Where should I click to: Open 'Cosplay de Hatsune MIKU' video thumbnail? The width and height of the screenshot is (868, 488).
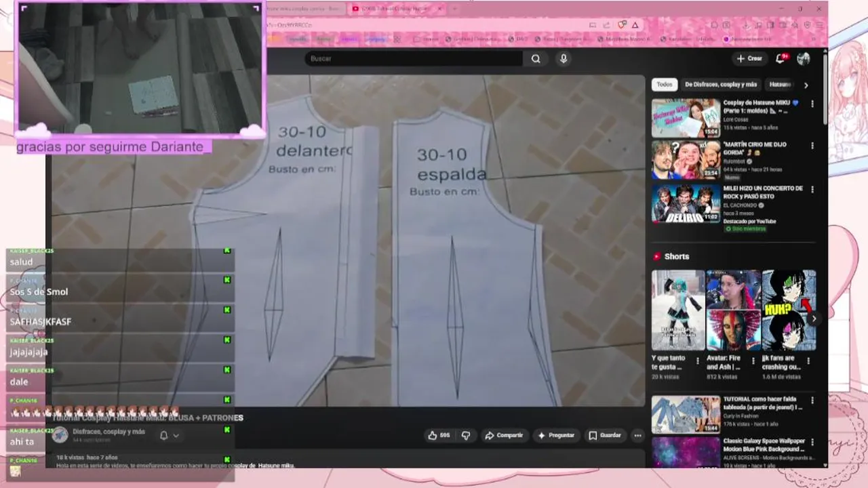(x=686, y=118)
